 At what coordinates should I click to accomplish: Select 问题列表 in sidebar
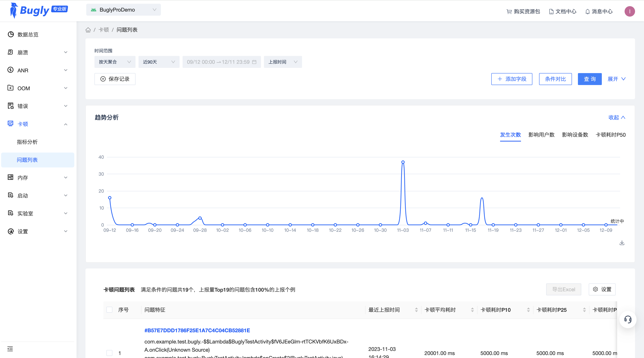tap(38, 160)
